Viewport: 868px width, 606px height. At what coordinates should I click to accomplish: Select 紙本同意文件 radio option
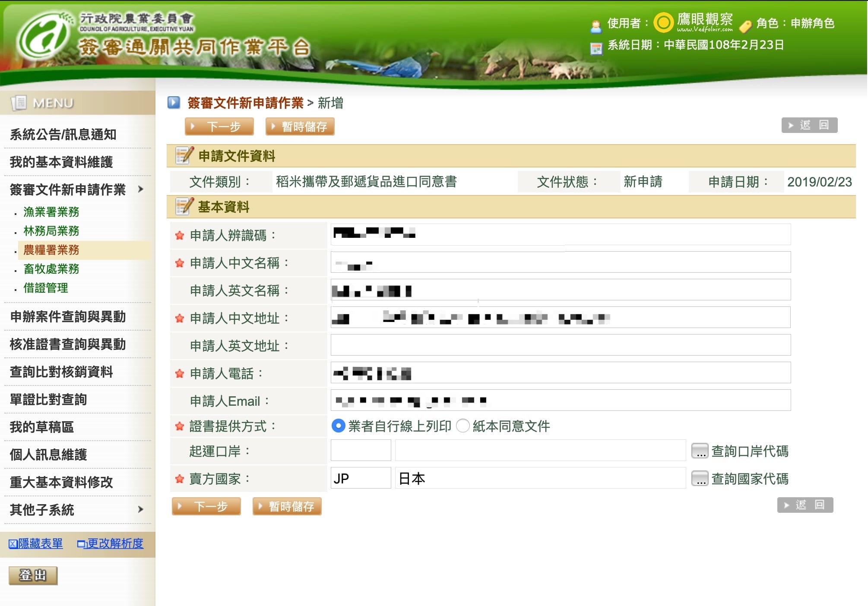(x=463, y=426)
